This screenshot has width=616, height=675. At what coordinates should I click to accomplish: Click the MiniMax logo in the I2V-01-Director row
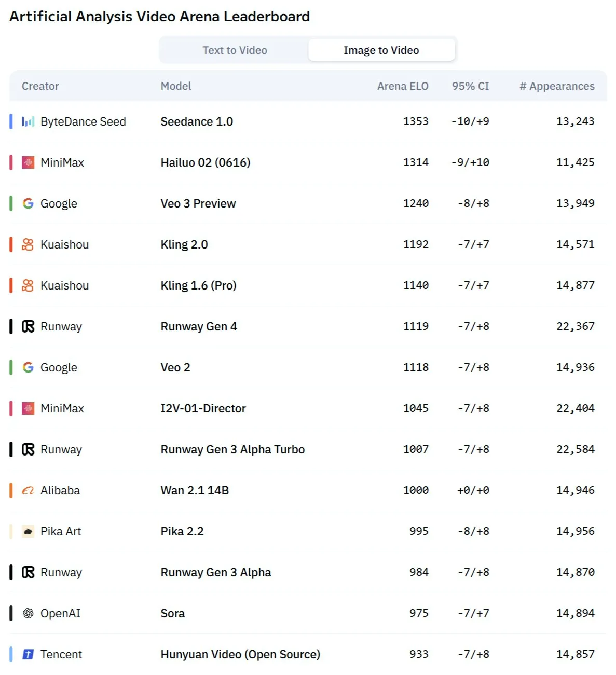coord(28,408)
